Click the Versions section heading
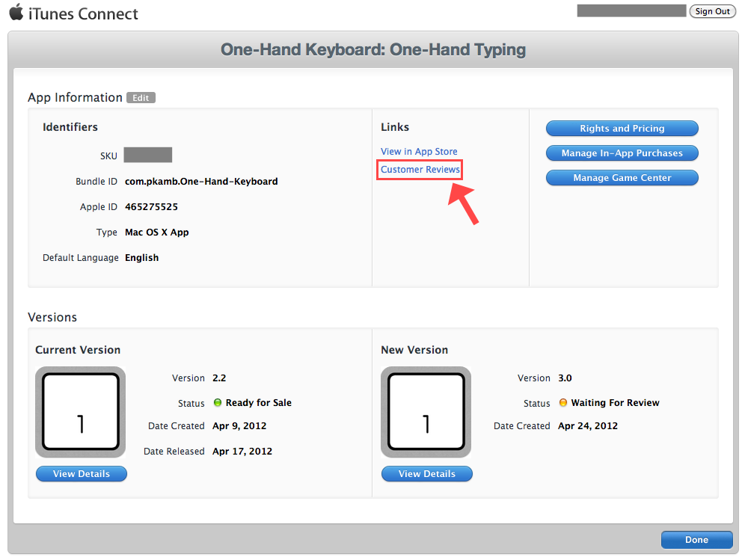745x560 pixels. (52, 317)
